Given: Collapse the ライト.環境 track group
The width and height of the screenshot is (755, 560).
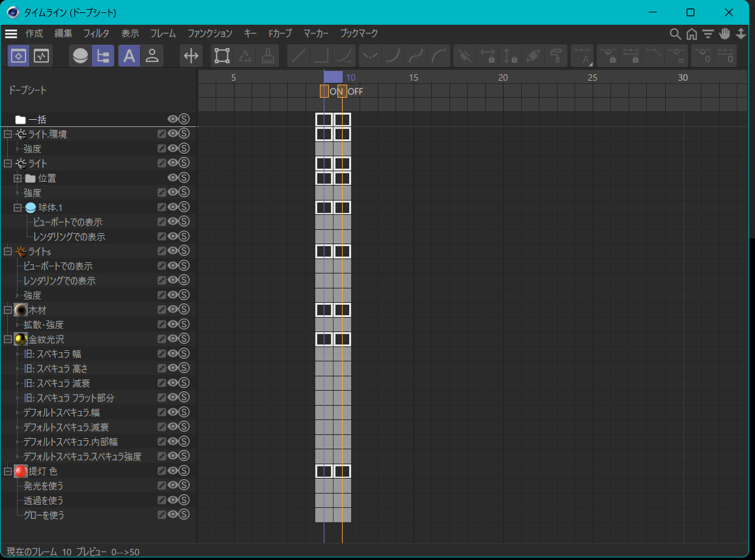Looking at the screenshot, I should pos(8,134).
